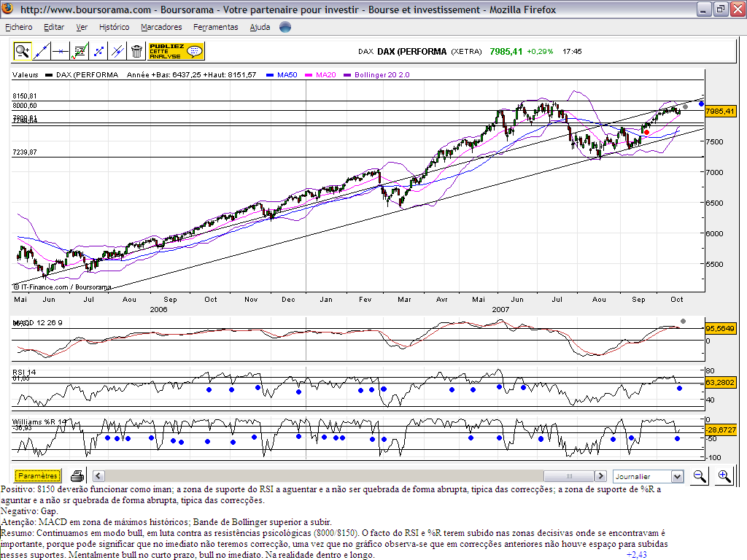This screenshot has width=747, height=560.
Task: Open the chart indicators tool
Action: pos(80,51)
